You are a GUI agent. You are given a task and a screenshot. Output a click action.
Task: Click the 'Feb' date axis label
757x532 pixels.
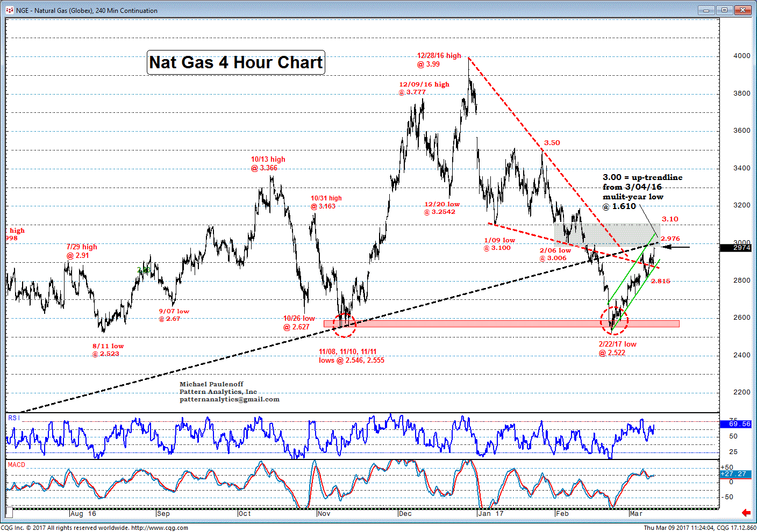click(x=562, y=514)
